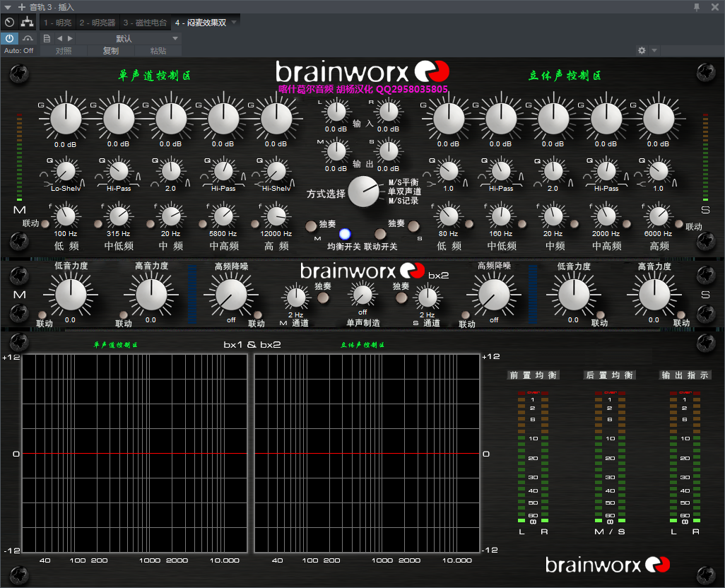Open the preset file icon left of 默认
The height and width of the screenshot is (588, 725).
tap(47, 38)
